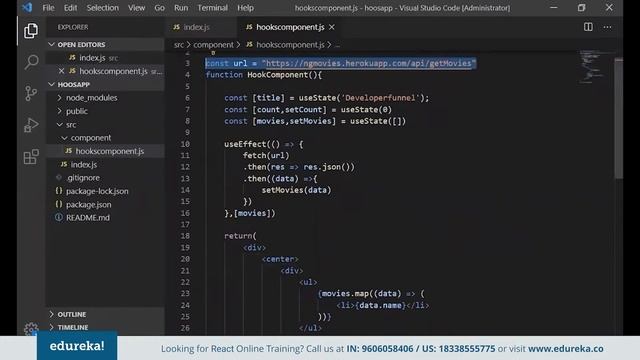The image size is (640, 360).
Task: Open the Help menu
Action: coord(245,8)
